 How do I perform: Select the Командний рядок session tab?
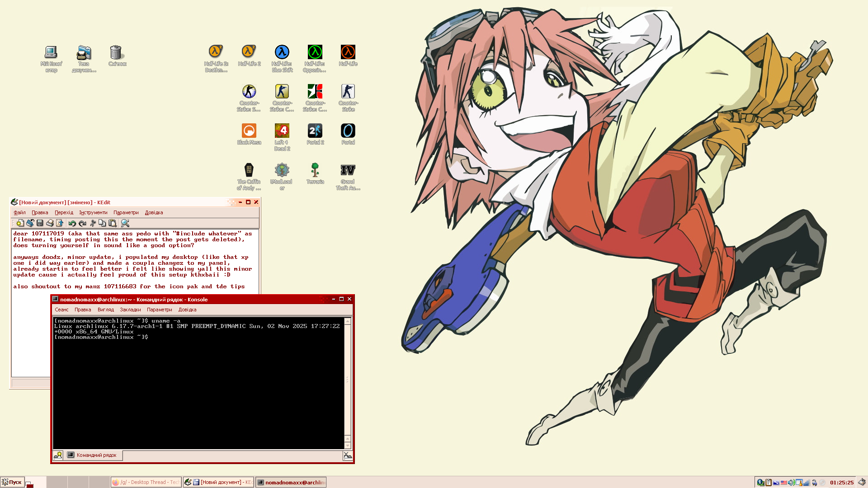pyautogui.click(x=93, y=455)
